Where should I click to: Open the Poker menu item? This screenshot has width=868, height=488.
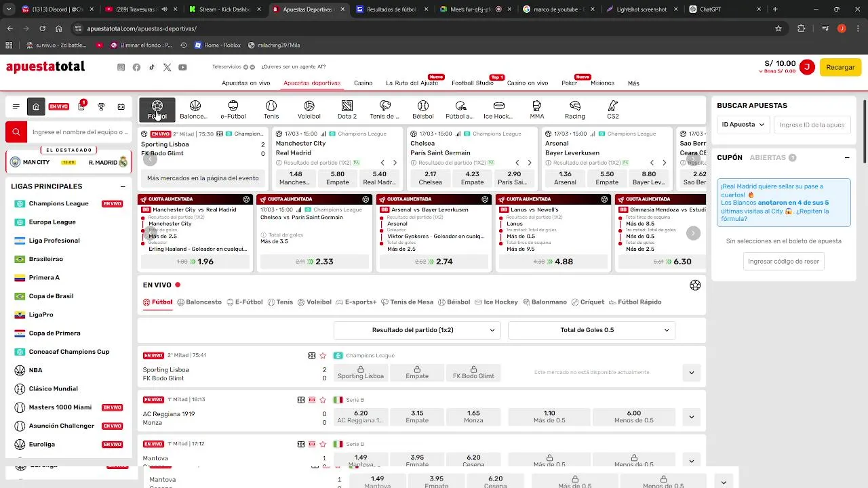[x=569, y=83]
